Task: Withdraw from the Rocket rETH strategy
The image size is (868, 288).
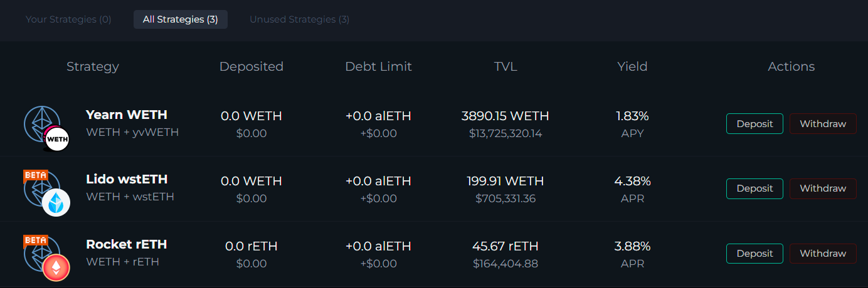Action: pos(823,254)
